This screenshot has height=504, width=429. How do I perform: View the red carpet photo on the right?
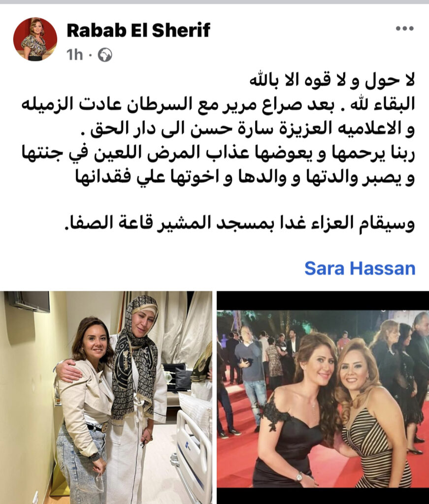[x=323, y=398]
